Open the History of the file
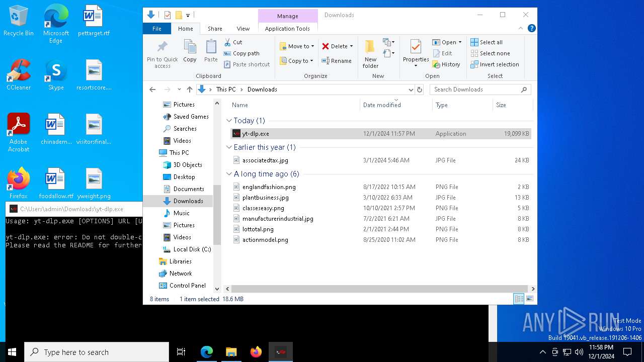 [x=446, y=64]
